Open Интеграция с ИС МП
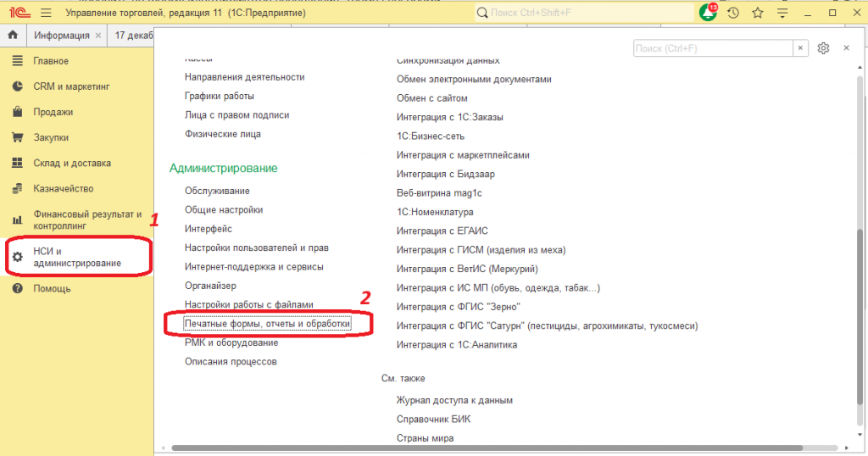This screenshot has width=868, height=456. [x=498, y=288]
